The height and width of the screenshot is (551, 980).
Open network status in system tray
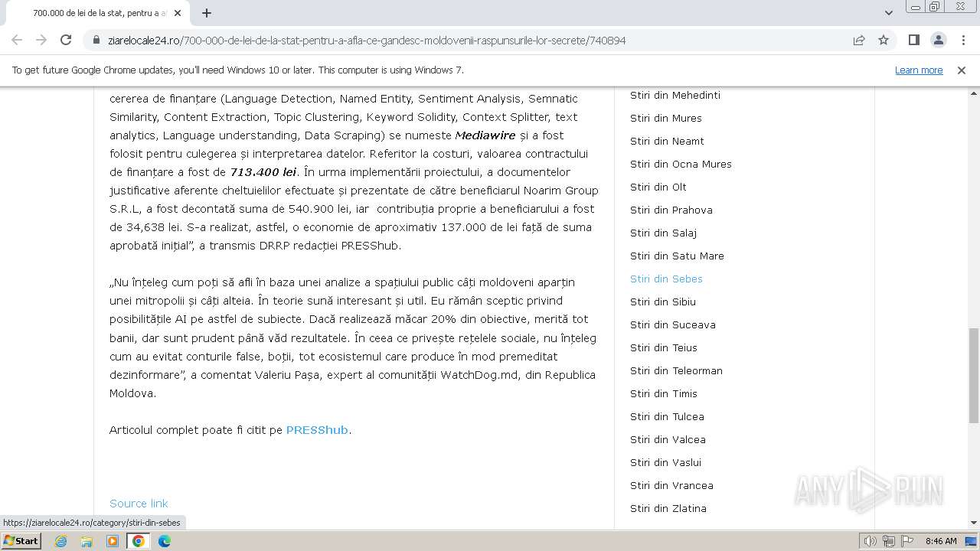tap(889, 541)
